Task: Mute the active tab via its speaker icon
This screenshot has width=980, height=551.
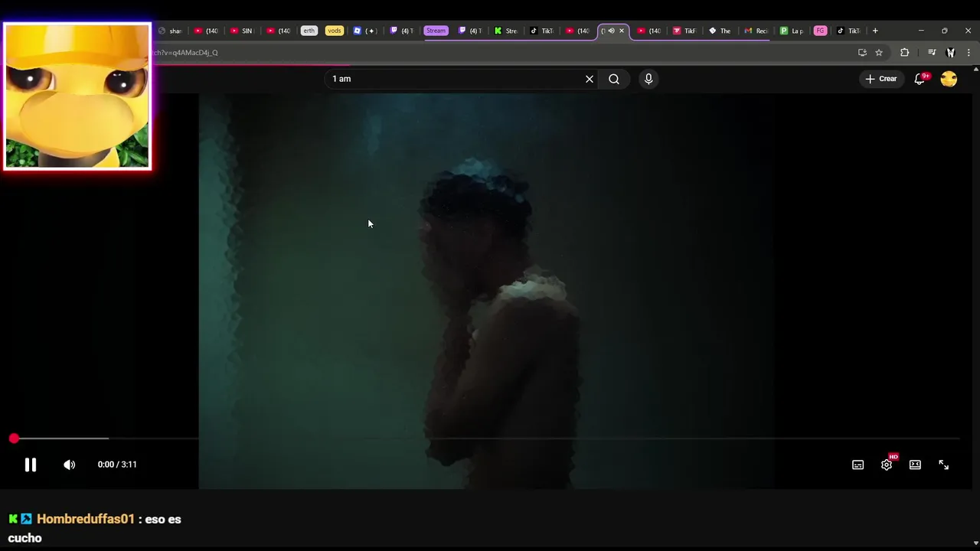Action: tap(611, 31)
